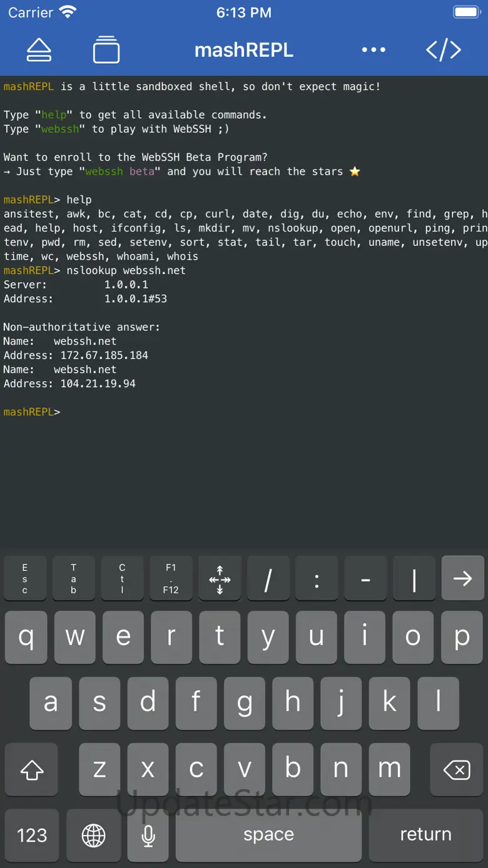The width and height of the screenshot is (488, 868).
Task: Tap the return key
Action: tap(426, 835)
